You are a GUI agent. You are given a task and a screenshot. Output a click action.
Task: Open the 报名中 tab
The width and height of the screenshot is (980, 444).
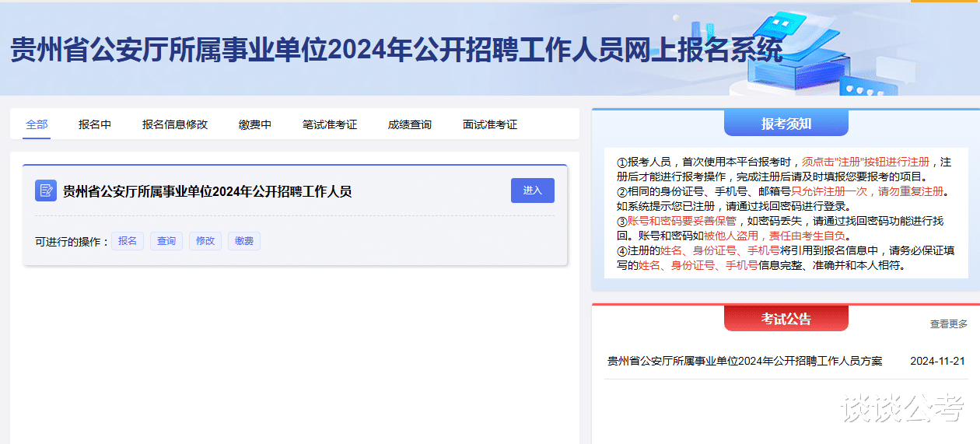tap(95, 124)
